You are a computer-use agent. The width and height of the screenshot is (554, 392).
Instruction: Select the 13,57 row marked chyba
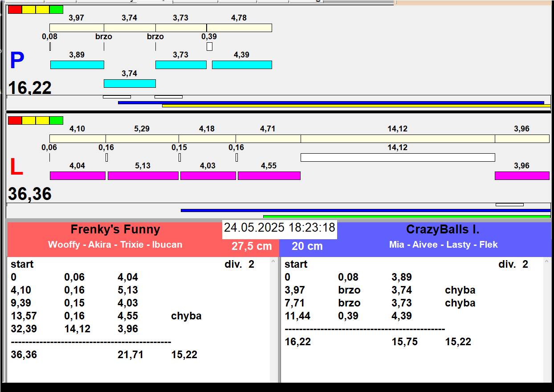coord(106,316)
